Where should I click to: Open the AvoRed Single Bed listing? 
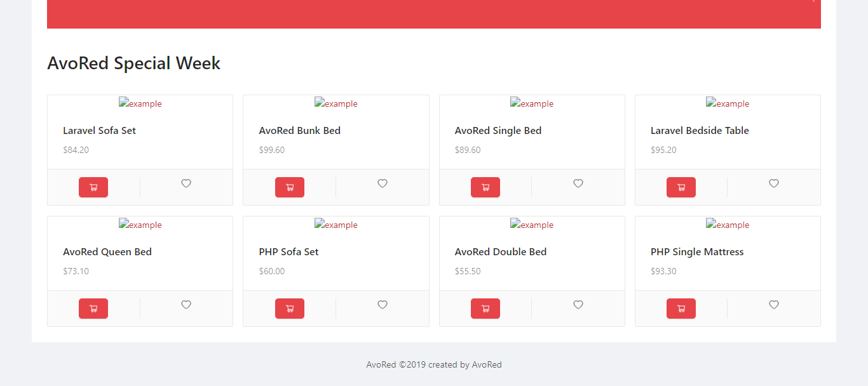click(498, 130)
